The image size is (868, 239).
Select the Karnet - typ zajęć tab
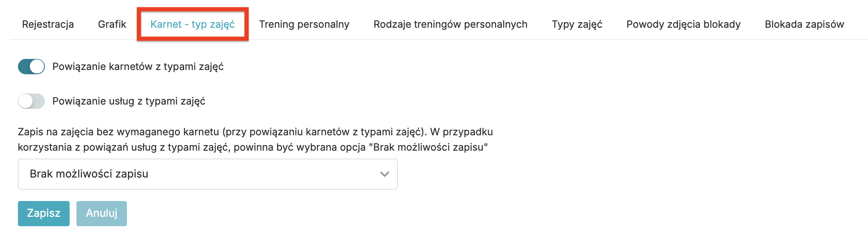(x=192, y=24)
